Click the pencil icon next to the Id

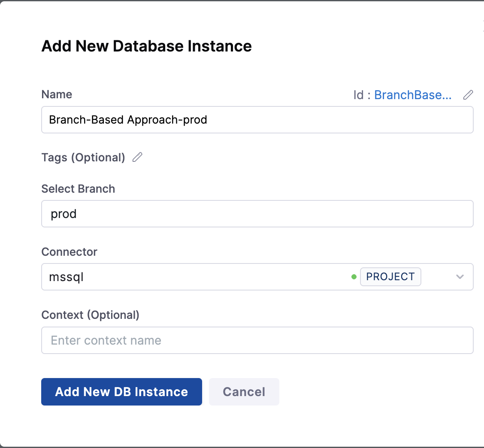point(468,95)
